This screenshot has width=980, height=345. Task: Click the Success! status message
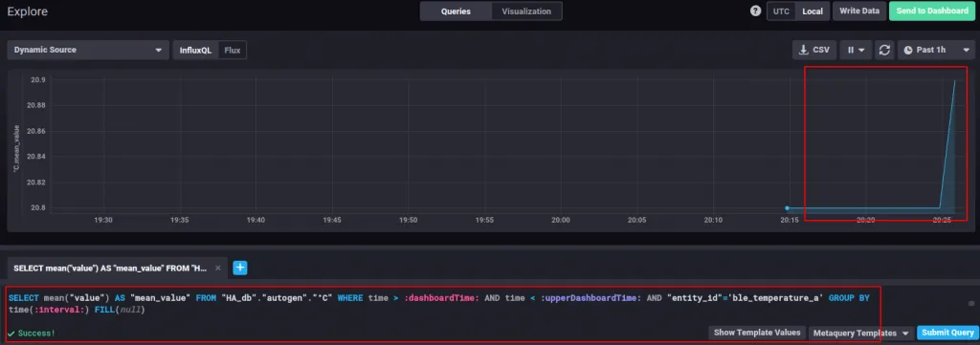(32, 334)
